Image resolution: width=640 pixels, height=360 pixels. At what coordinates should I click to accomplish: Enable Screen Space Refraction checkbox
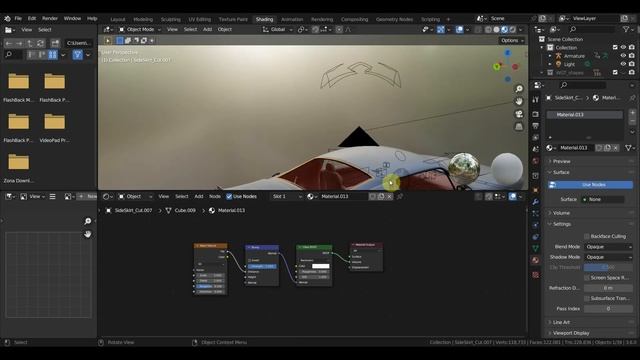click(x=587, y=278)
